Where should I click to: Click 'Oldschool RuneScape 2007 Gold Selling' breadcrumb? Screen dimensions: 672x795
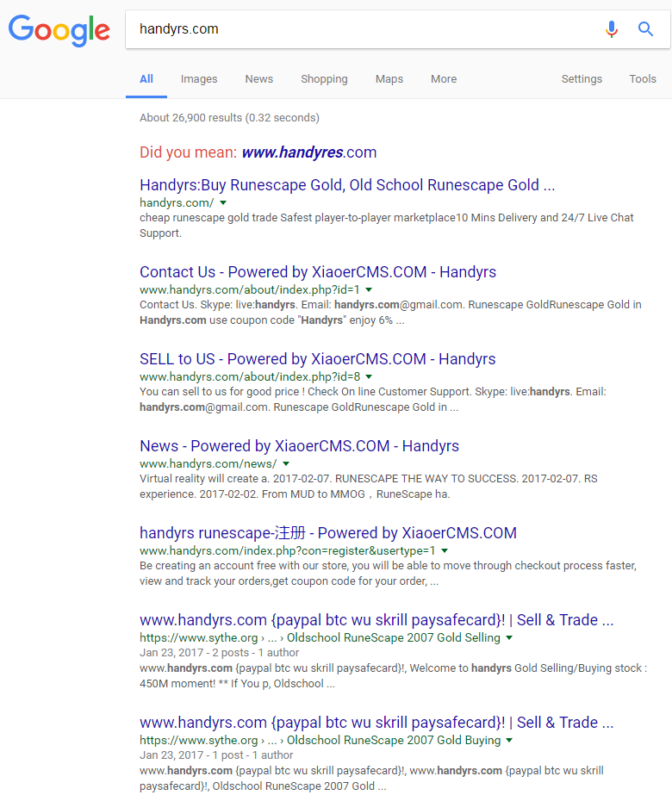click(x=394, y=638)
